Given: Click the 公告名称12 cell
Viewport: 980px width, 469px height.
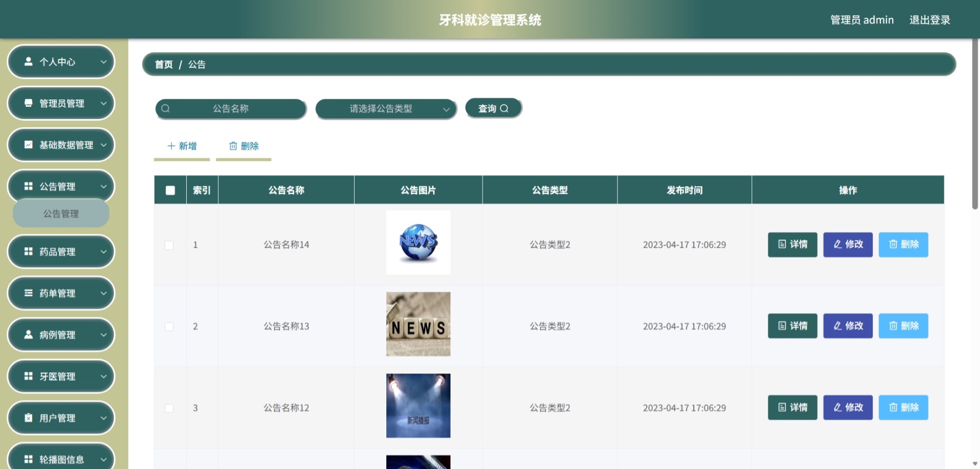Looking at the screenshot, I should click(x=286, y=408).
